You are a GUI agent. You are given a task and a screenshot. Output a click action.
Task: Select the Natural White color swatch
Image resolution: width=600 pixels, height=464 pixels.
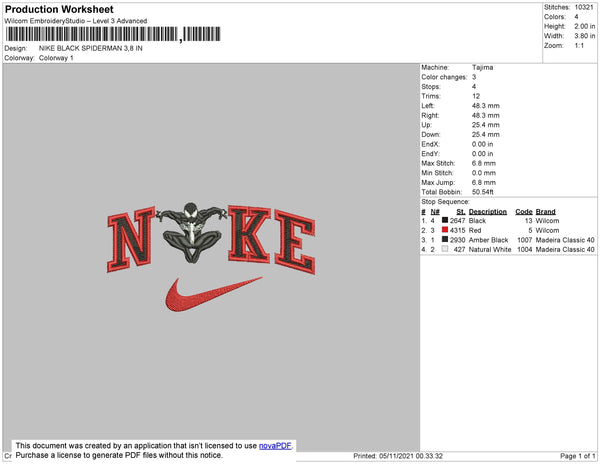point(445,249)
